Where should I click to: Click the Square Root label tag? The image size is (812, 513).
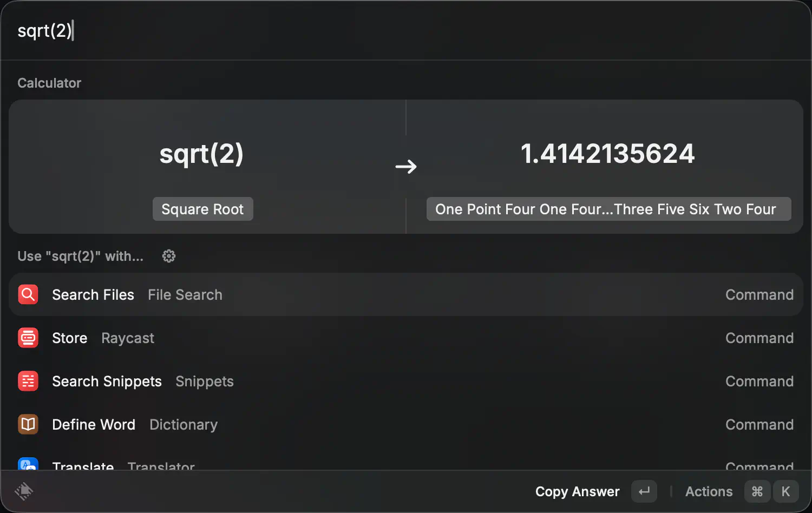(x=202, y=209)
